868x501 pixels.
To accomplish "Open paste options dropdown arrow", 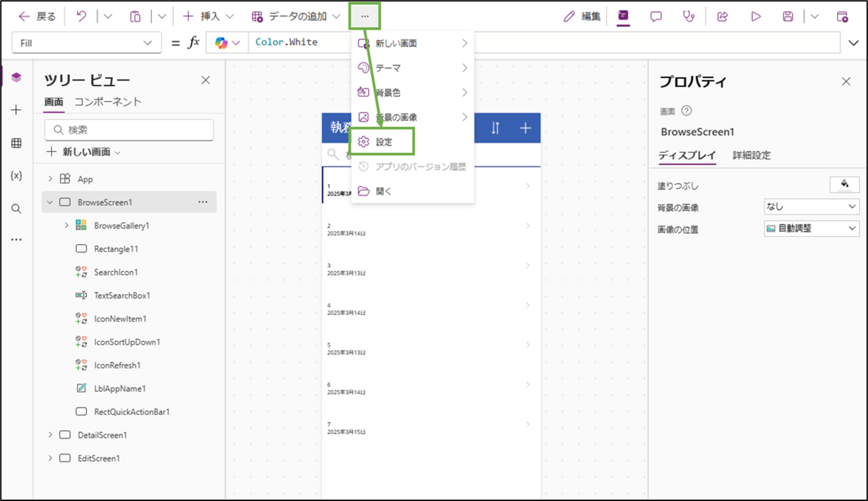I will [x=162, y=16].
